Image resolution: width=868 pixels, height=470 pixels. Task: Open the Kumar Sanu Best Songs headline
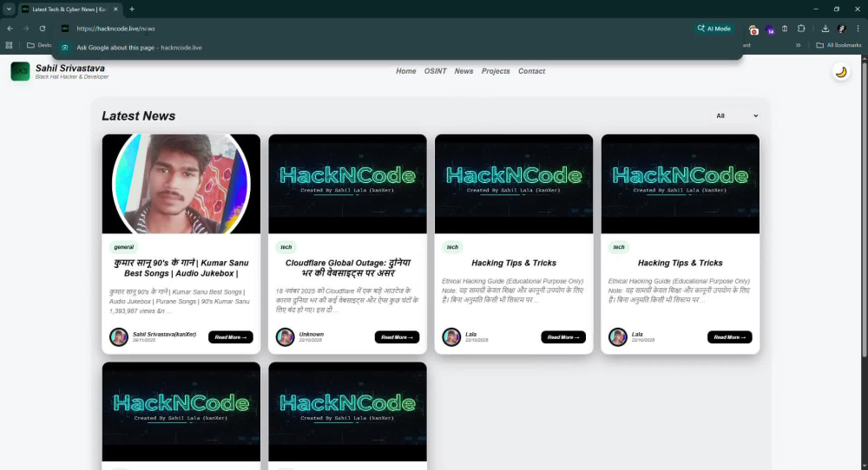tap(181, 268)
